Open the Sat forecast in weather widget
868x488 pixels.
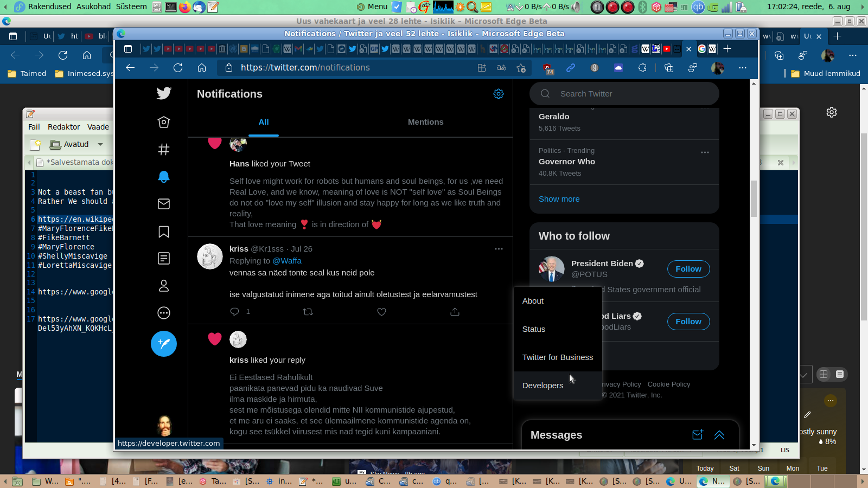[735, 468]
